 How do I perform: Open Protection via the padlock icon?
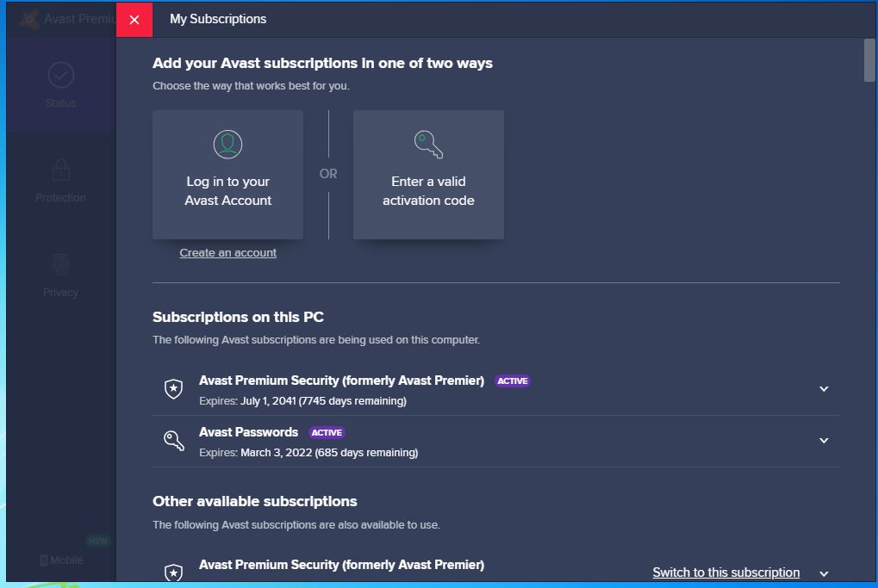tap(60, 170)
